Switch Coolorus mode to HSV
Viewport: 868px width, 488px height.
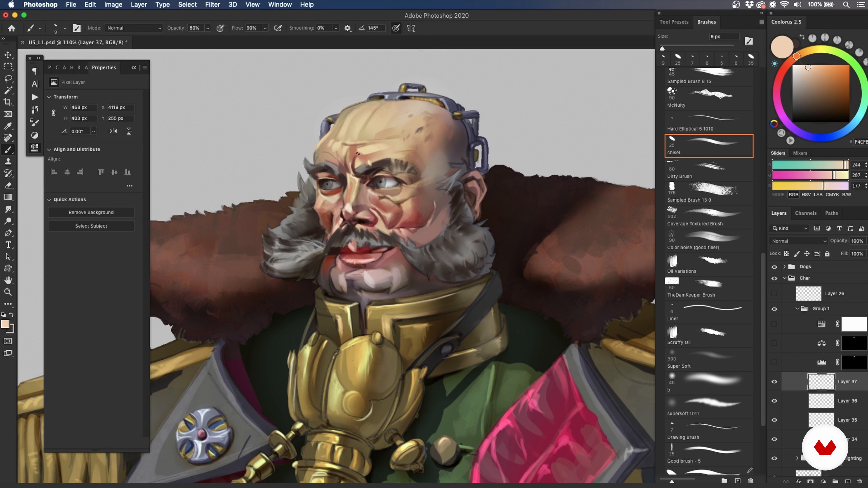click(806, 195)
